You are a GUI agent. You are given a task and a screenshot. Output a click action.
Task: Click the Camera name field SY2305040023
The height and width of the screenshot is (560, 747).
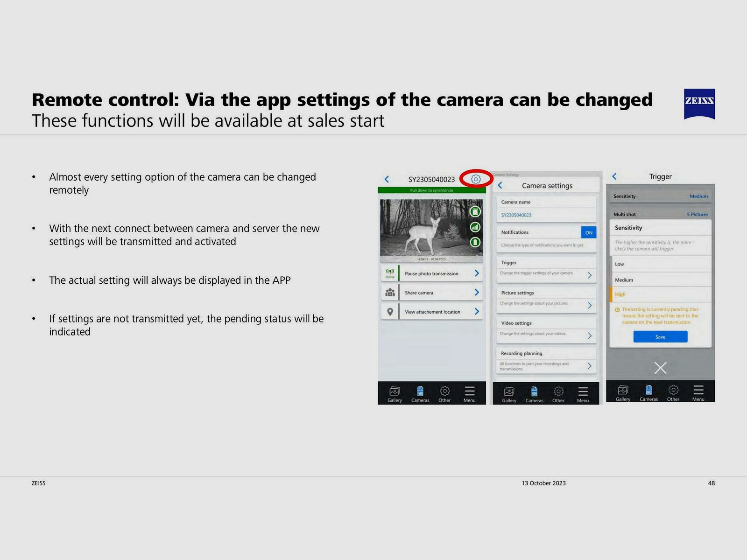pos(546,215)
